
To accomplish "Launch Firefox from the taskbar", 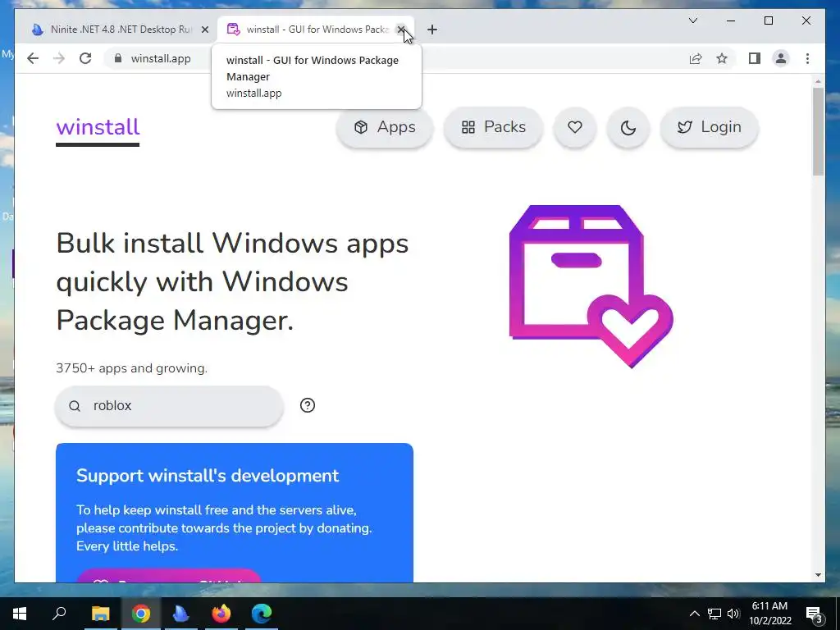I will 221,614.
